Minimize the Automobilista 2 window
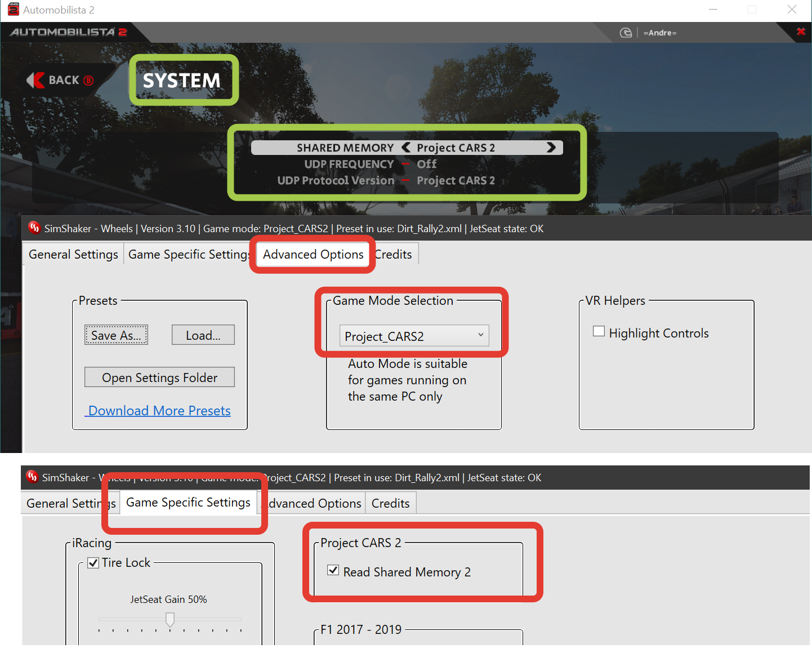 click(x=713, y=10)
